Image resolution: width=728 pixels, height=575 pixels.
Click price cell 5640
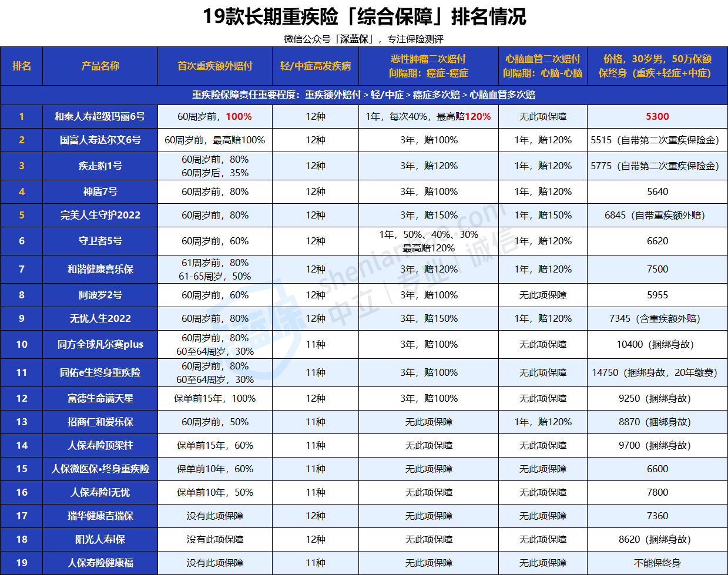pos(657,191)
